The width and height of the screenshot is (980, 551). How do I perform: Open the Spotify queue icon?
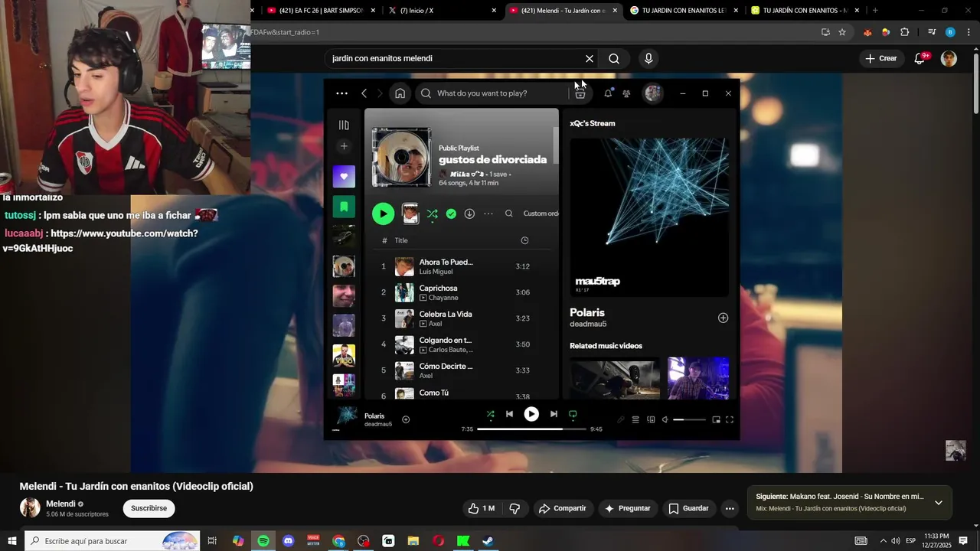(635, 419)
